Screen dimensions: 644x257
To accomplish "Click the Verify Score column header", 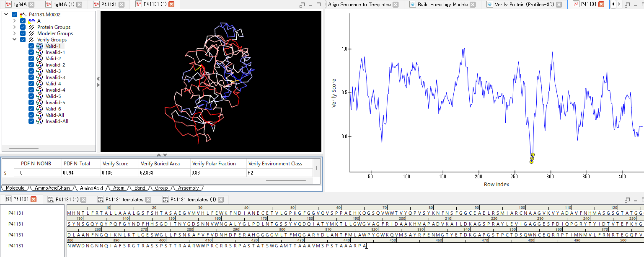I will [x=115, y=164].
